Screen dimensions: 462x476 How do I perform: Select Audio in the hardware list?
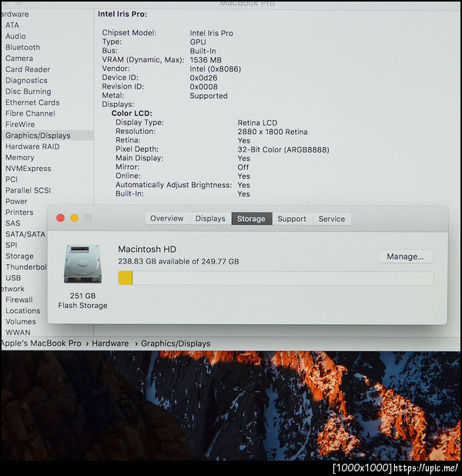(x=15, y=36)
